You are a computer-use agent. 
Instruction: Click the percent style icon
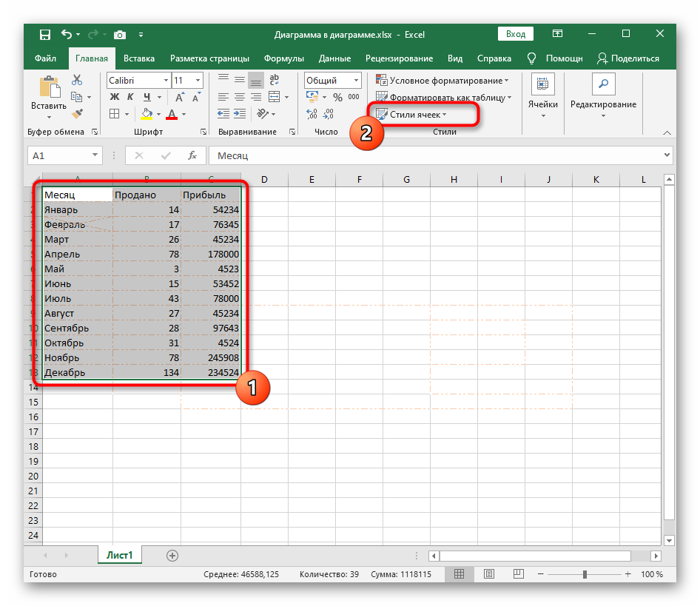[337, 97]
